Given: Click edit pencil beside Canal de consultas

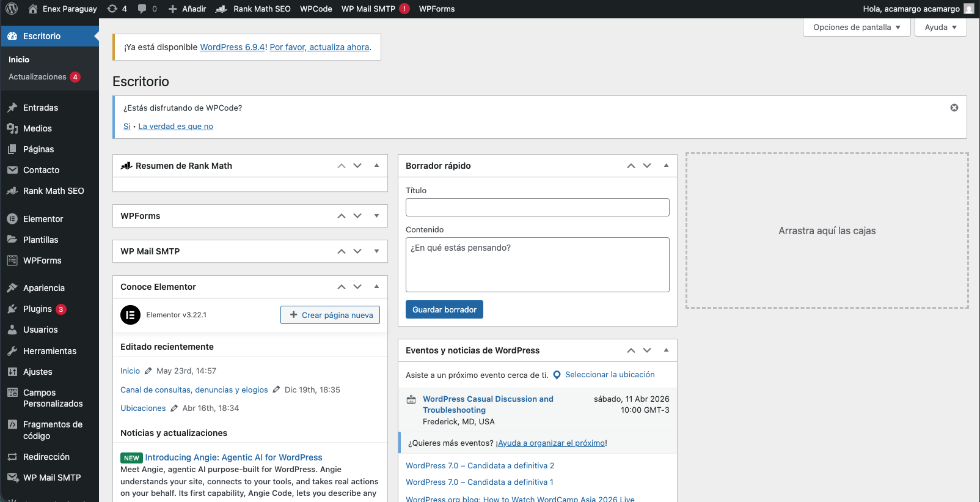Looking at the screenshot, I should point(276,389).
